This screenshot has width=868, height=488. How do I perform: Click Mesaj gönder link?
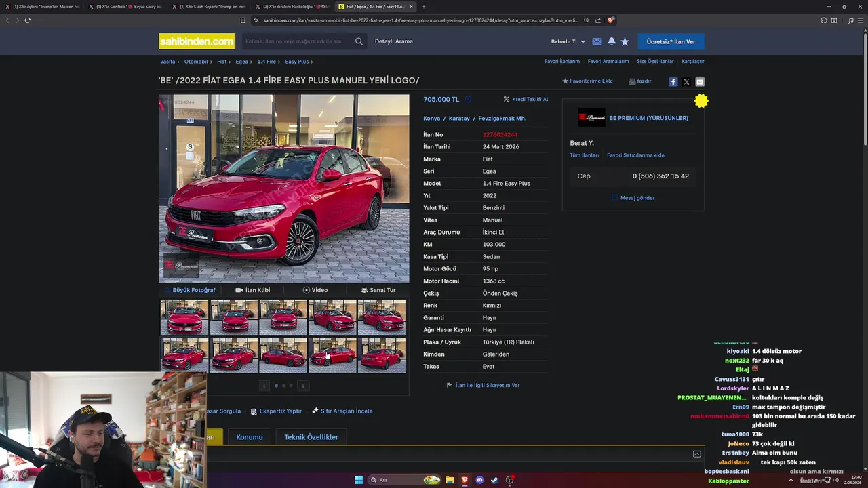coord(633,198)
